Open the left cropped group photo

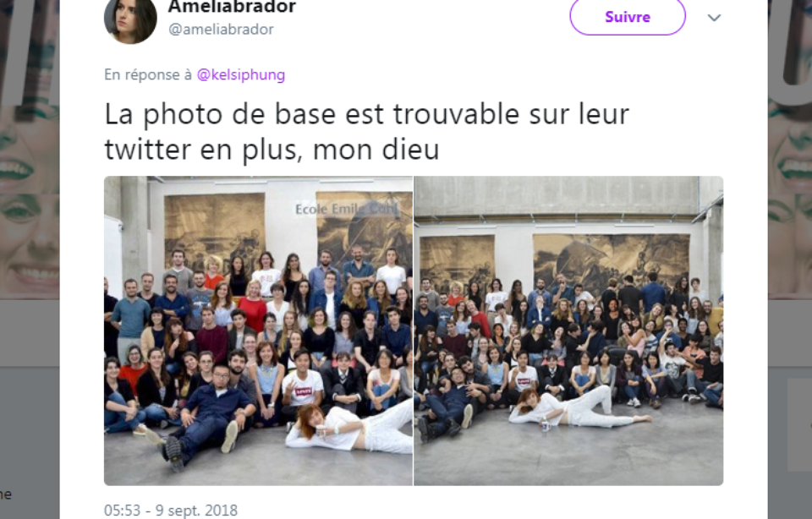(x=259, y=331)
